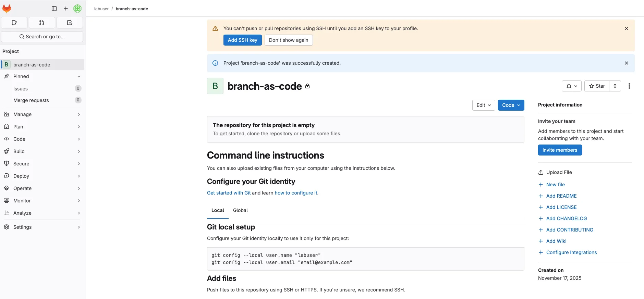This screenshot has width=644, height=299.
Task: Toggle the sidebar collapse icon
Action: pyautogui.click(x=54, y=9)
